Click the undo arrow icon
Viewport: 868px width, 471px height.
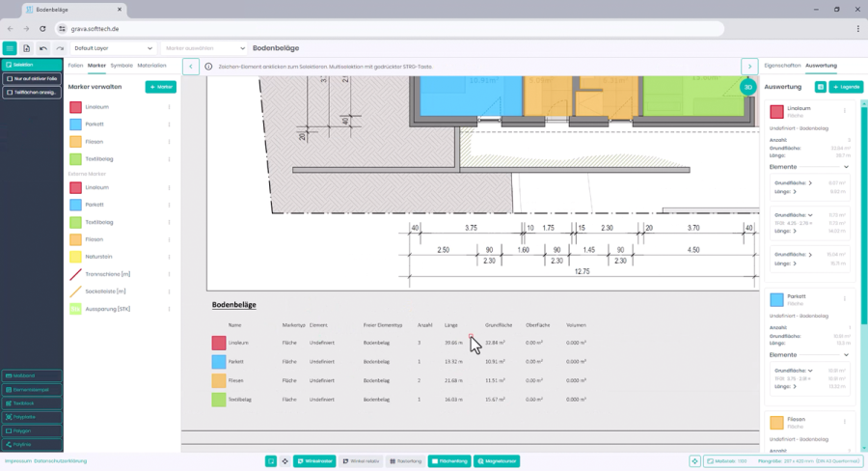tap(42, 48)
